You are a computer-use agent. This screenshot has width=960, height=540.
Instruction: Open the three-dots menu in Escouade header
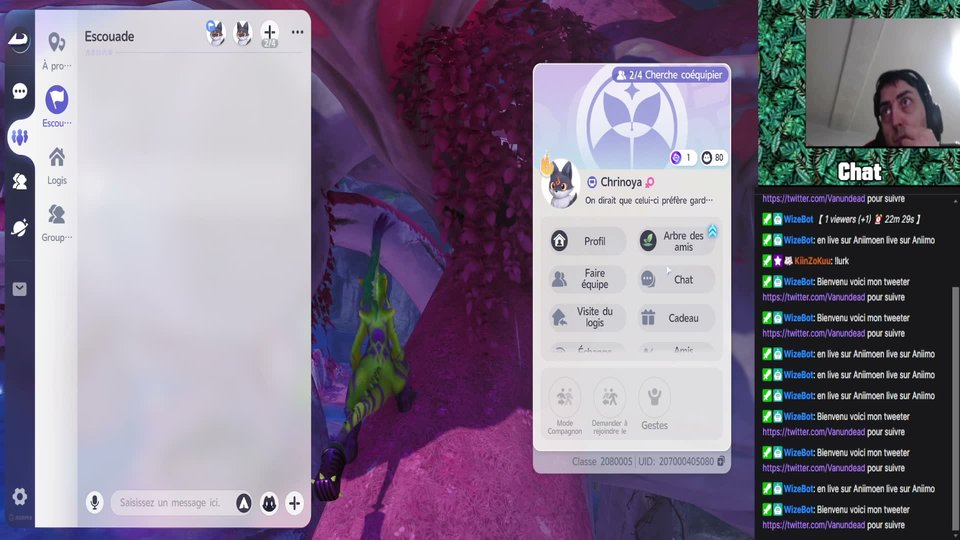click(298, 32)
